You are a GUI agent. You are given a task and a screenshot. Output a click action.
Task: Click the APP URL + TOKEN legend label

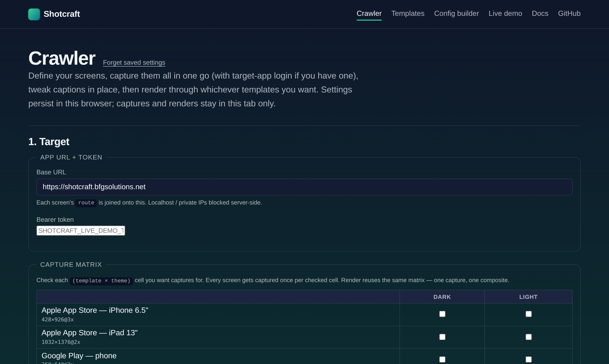71,158
